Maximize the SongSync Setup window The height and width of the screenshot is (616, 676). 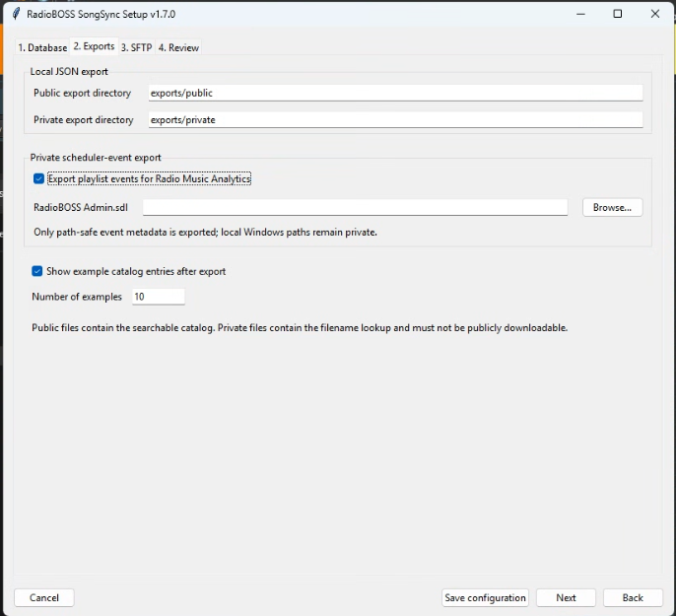[617, 14]
